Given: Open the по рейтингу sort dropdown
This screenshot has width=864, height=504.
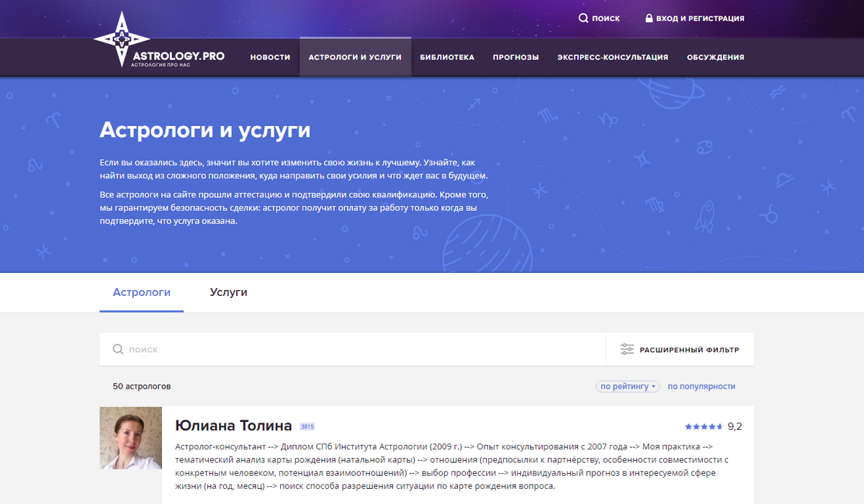Looking at the screenshot, I should (627, 387).
